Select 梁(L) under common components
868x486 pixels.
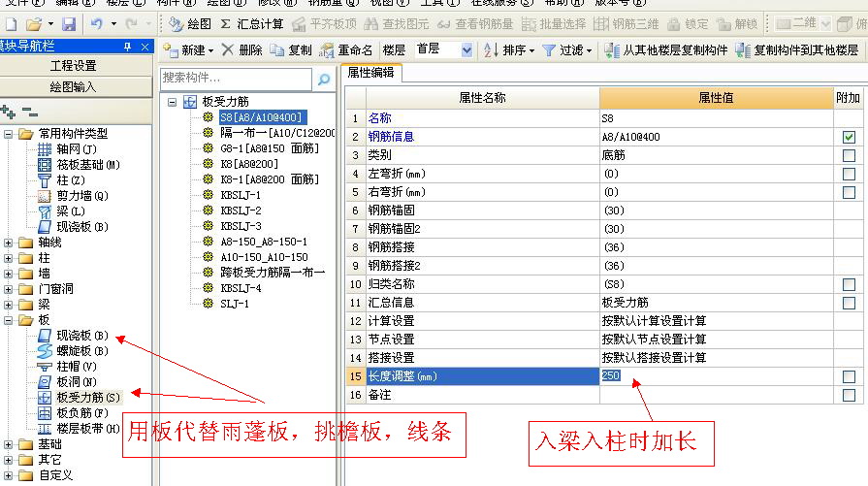point(61,211)
